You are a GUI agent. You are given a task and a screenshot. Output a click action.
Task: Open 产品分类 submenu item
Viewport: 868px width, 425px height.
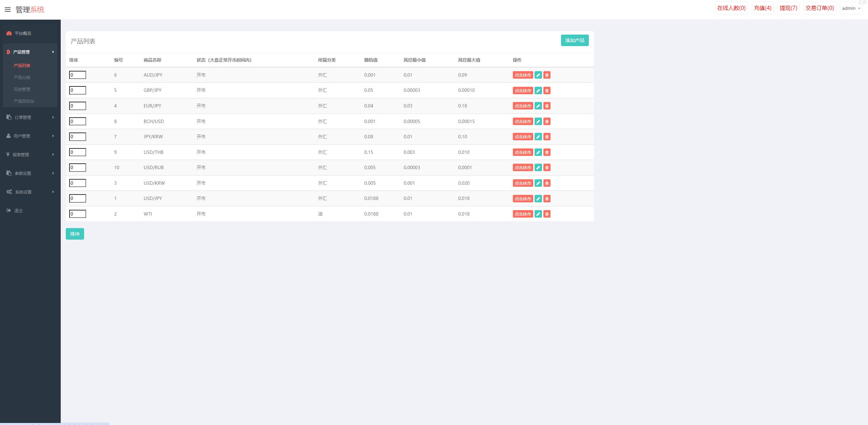click(x=22, y=77)
